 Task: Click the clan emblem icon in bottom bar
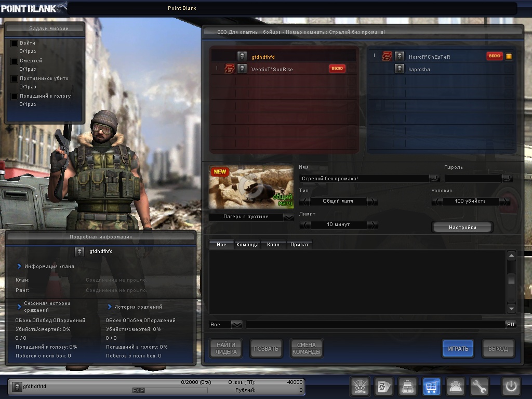point(359,387)
